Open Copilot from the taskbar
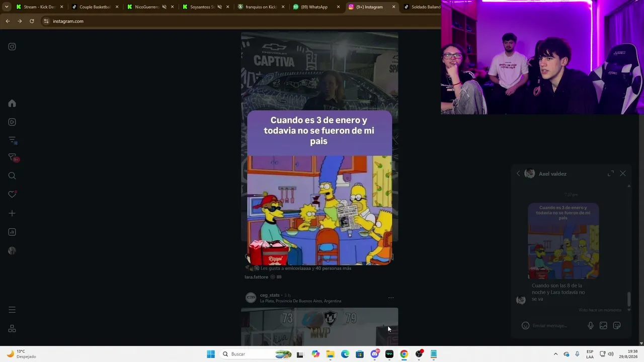The image size is (644, 362). [x=315, y=354]
